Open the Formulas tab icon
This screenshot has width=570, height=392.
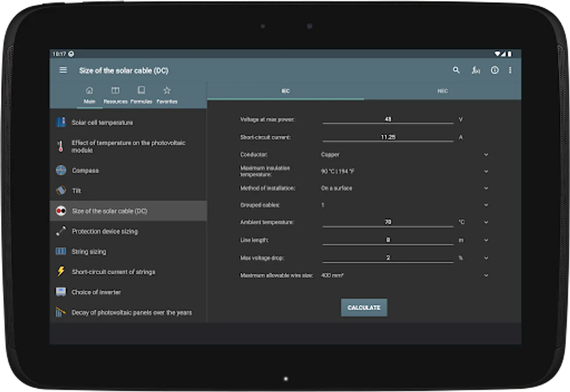point(141,95)
